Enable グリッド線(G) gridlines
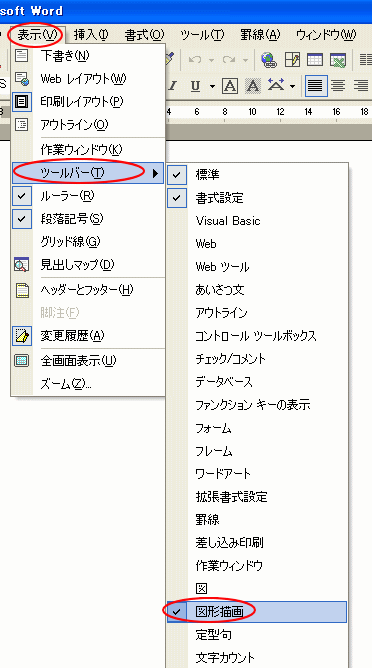This screenshot has height=668, width=372. [87, 242]
